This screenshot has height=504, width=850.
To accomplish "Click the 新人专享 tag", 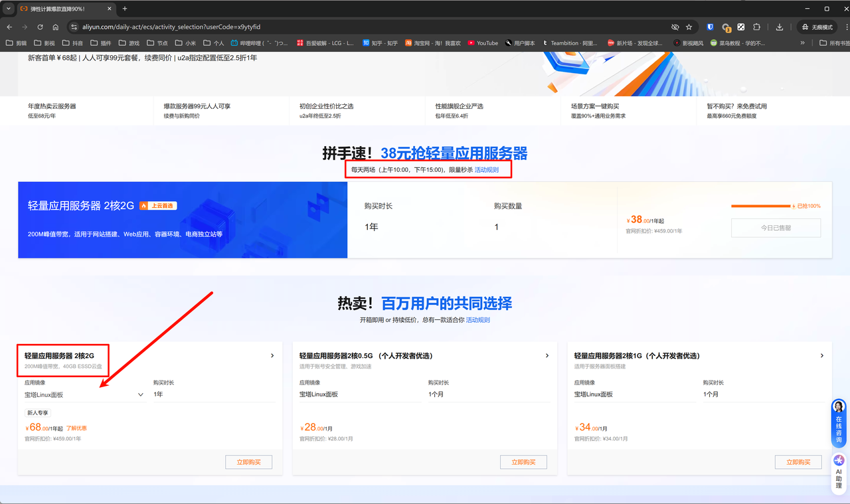I will (38, 413).
